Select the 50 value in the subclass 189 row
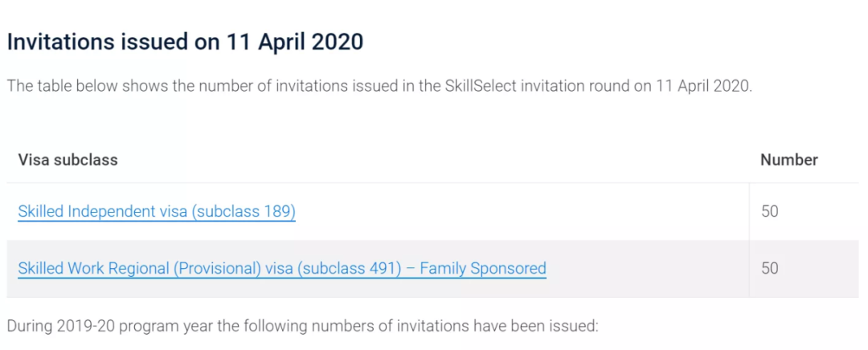Viewport: 868px width, 350px height. (770, 212)
